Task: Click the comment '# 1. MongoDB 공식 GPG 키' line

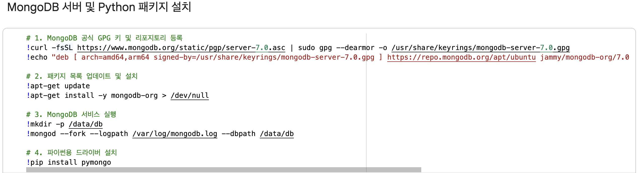Action: (x=104, y=38)
